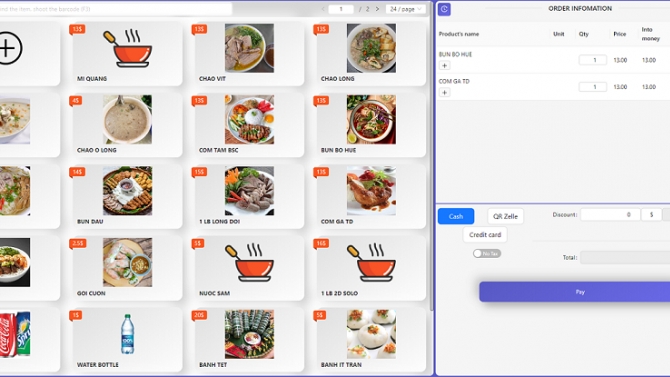This screenshot has width=670, height=377.
Task: Click the Price column header
Action: tap(620, 34)
